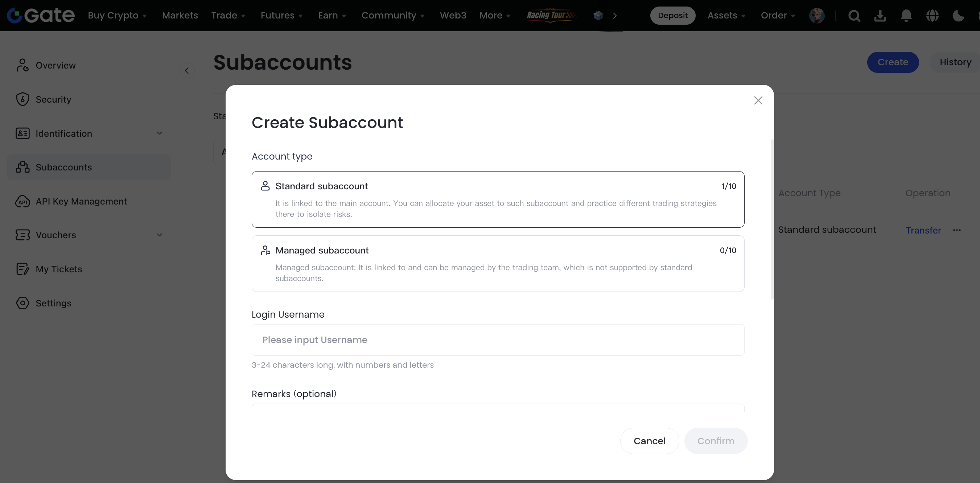Open notifications bell icon
The width and height of the screenshot is (980, 483).
(x=906, y=16)
